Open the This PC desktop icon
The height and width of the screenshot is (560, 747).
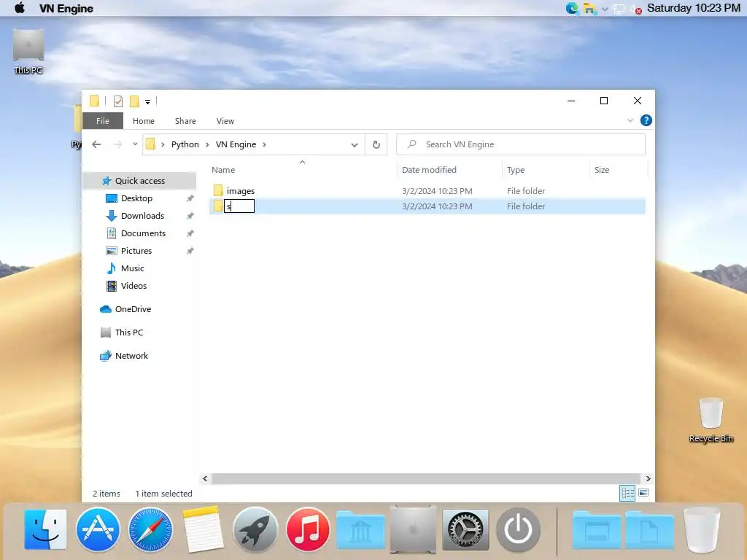coord(28,52)
